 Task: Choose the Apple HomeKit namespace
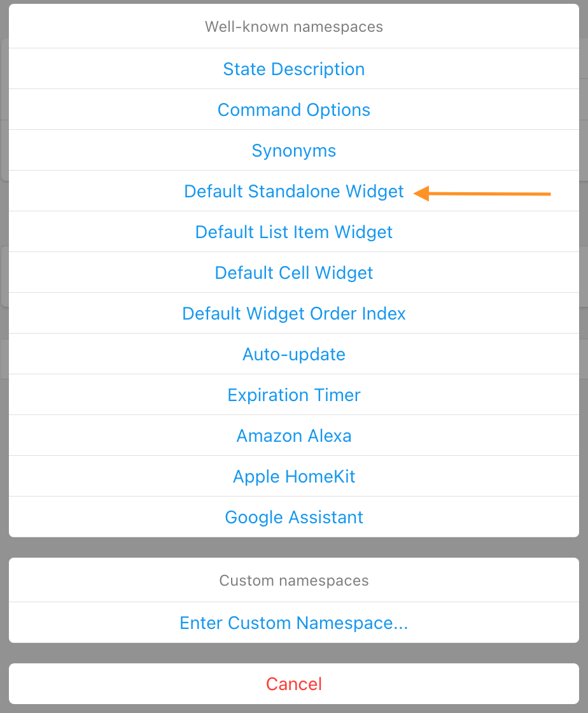294,476
